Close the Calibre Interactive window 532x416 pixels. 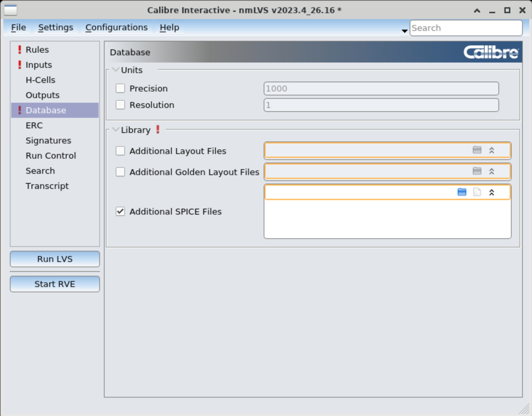tap(522, 11)
